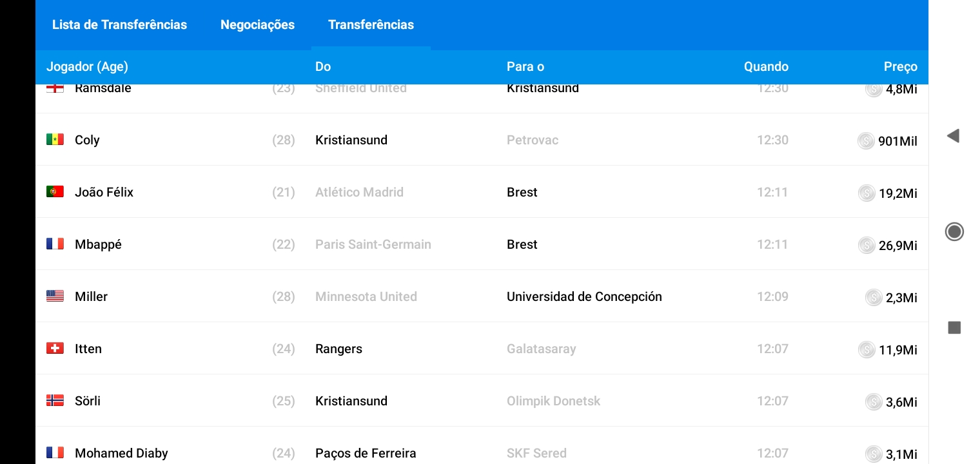Sort by the Quando column header

(x=766, y=67)
